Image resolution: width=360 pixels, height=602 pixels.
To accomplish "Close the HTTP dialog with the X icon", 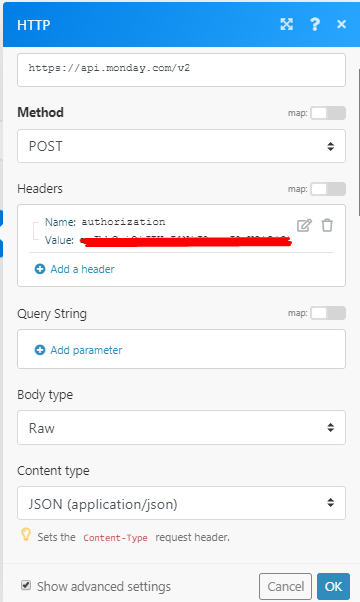I will coord(341,24).
